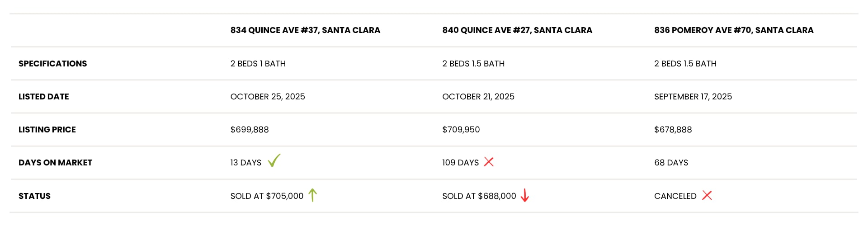This screenshot has width=868, height=226.
Task: Click the red down arrow after SOLD AT $688,000
Action: tap(525, 195)
